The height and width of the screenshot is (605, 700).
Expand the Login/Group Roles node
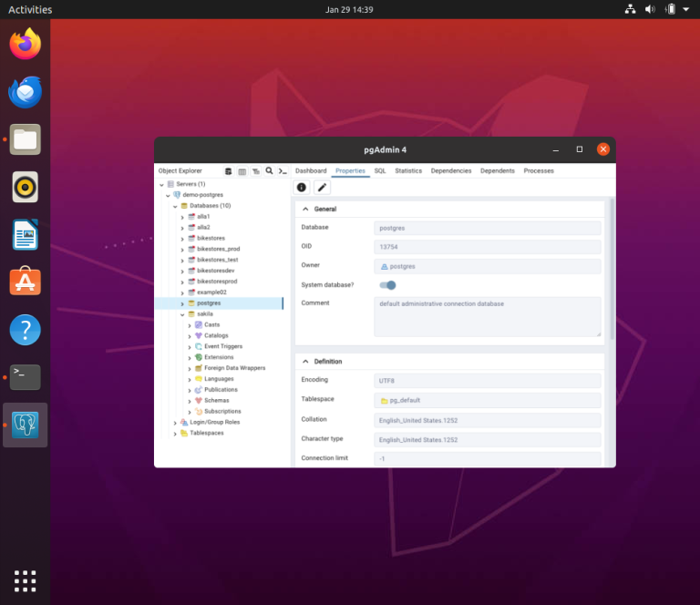[x=175, y=423]
